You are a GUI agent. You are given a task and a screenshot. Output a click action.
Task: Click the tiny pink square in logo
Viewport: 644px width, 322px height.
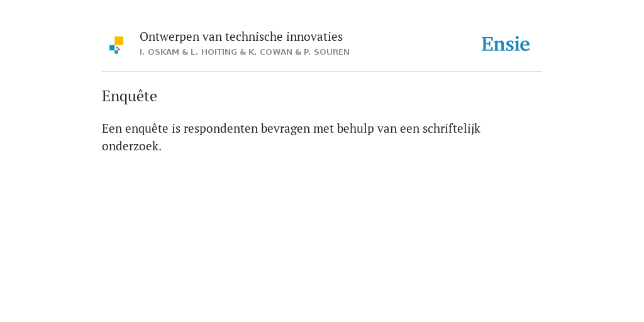click(118, 48)
